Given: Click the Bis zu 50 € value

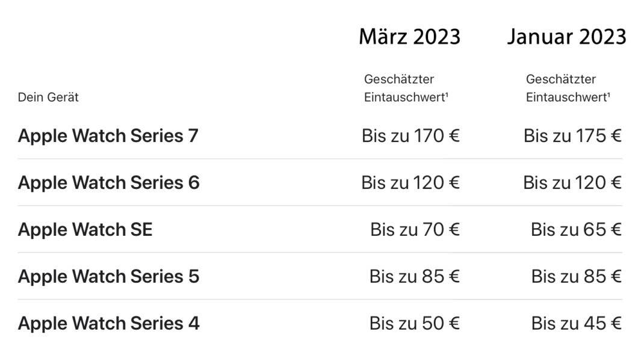Looking at the screenshot, I should [415, 323].
